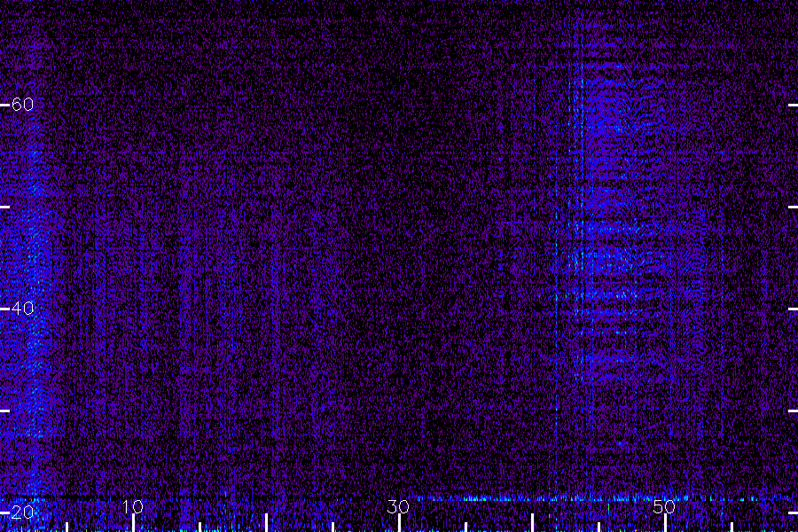Click the 60 label on the vertical axis
The image size is (798, 532).
coord(22,105)
